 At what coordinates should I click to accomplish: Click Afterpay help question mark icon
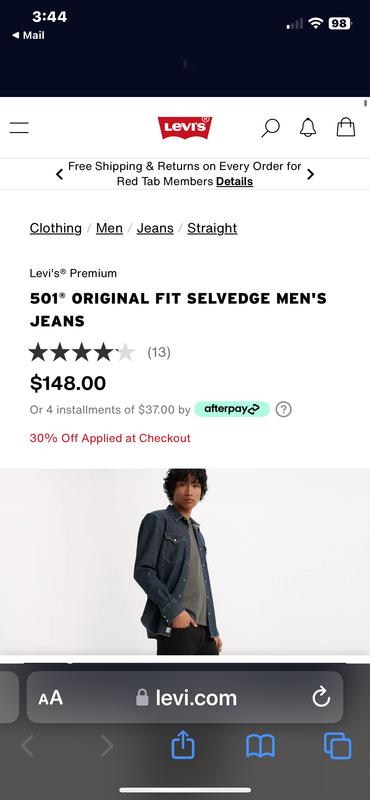[x=284, y=409]
